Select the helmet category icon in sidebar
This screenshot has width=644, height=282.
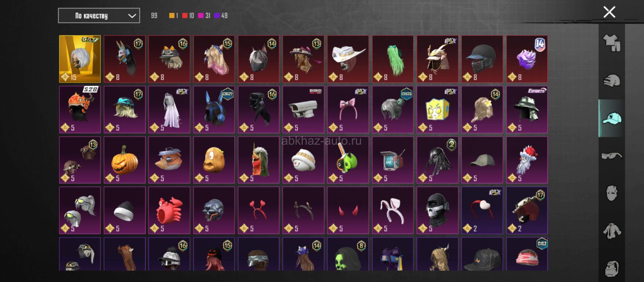[x=612, y=81]
